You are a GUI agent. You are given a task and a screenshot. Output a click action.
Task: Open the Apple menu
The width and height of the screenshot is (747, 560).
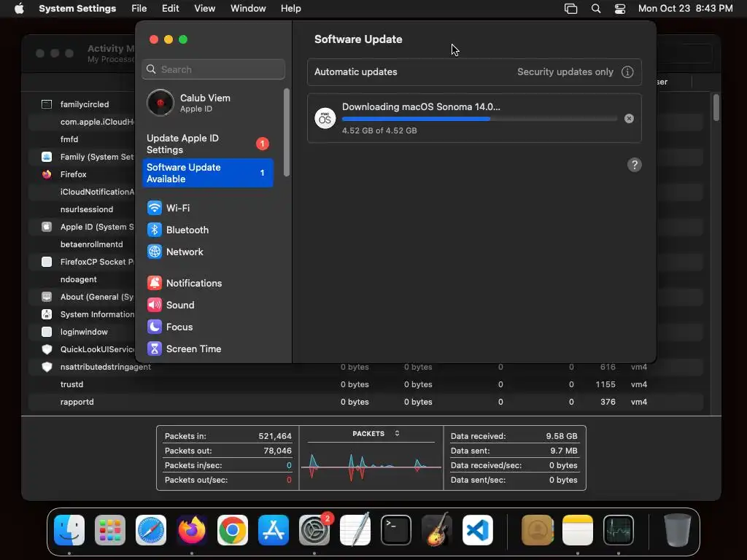(19, 9)
